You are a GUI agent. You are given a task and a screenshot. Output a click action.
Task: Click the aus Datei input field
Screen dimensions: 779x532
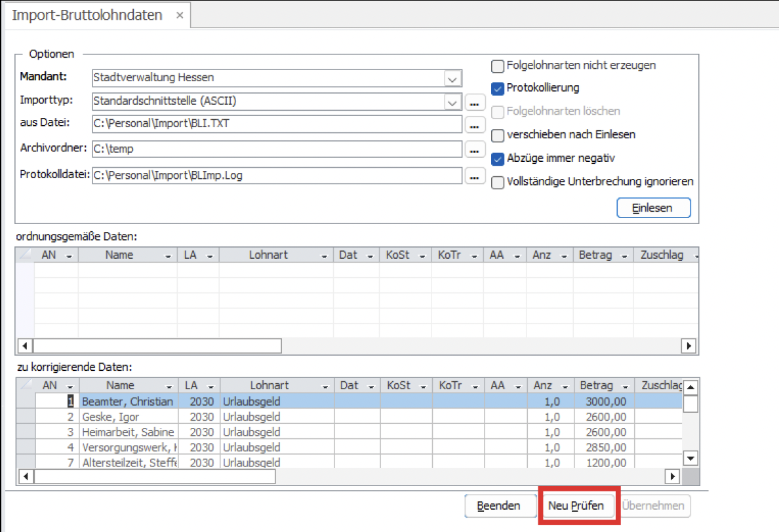[277, 124]
